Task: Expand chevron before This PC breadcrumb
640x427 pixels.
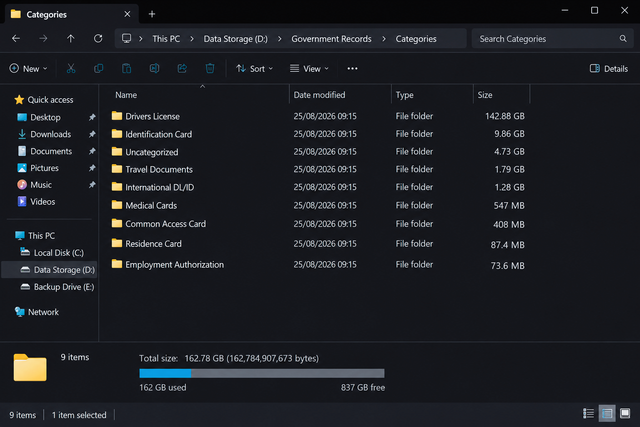Action: click(x=141, y=39)
